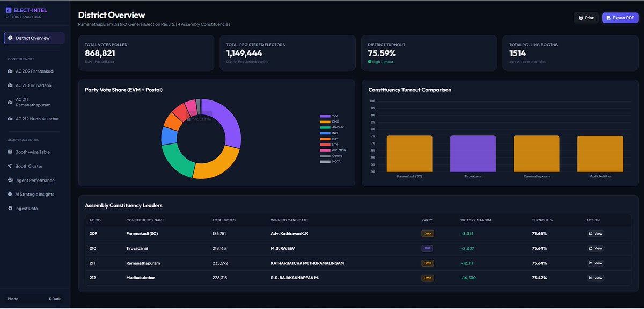The image size is (644, 309).
Task: Click the Booth-wise Table grid icon
Action: click(x=10, y=152)
